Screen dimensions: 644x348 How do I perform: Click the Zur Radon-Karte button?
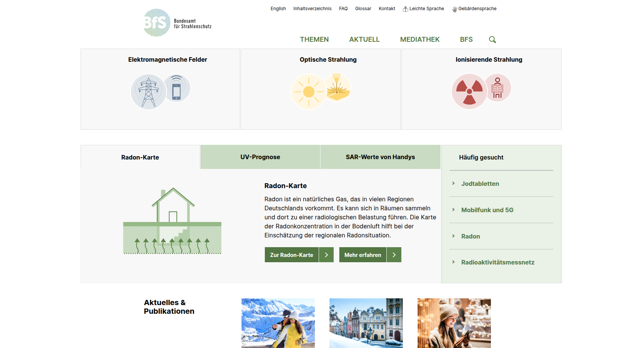click(299, 255)
